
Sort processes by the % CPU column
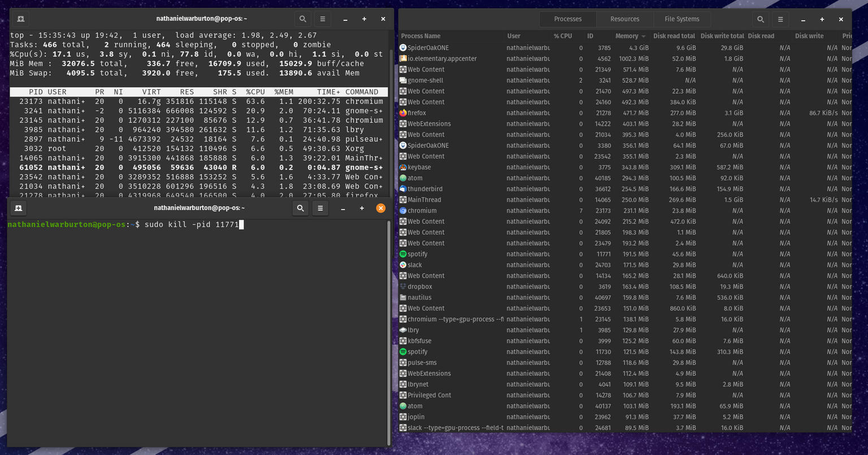click(x=563, y=36)
